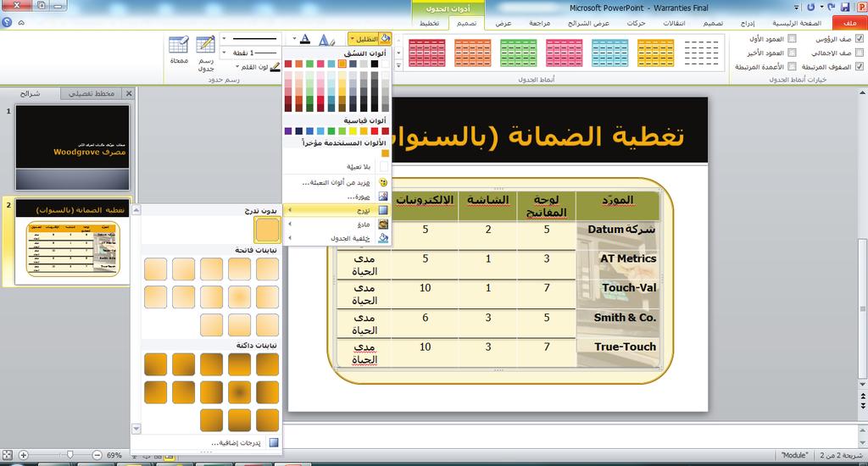The width and height of the screenshot is (868, 466).
Task: Select the No Fill option
Action: [337, 166]
